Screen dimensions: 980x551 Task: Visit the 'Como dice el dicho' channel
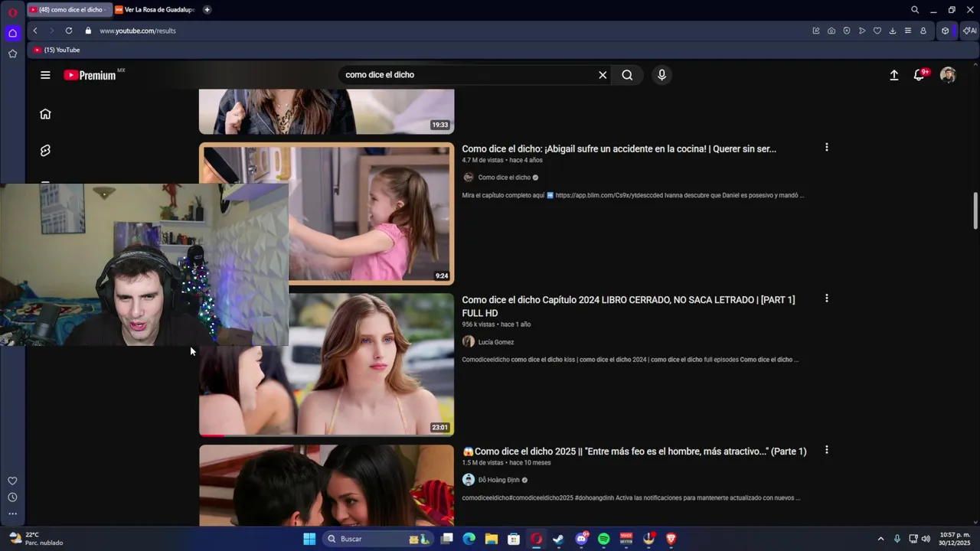[504, 178]
